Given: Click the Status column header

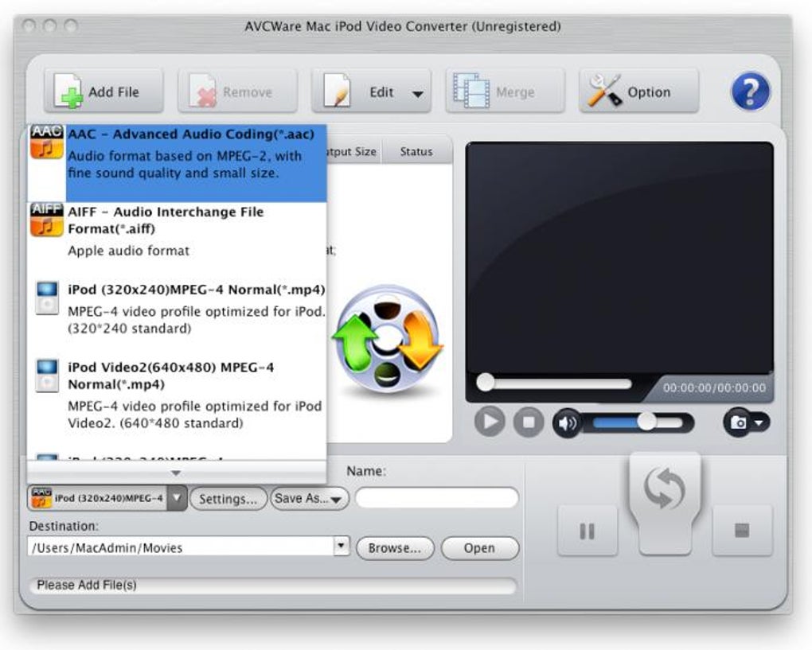Looking at the screenshot, I should coord(416,152).
